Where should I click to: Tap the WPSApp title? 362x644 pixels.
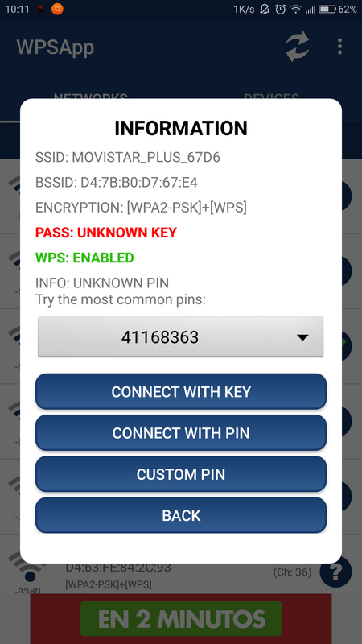click(x=56, y=47)
